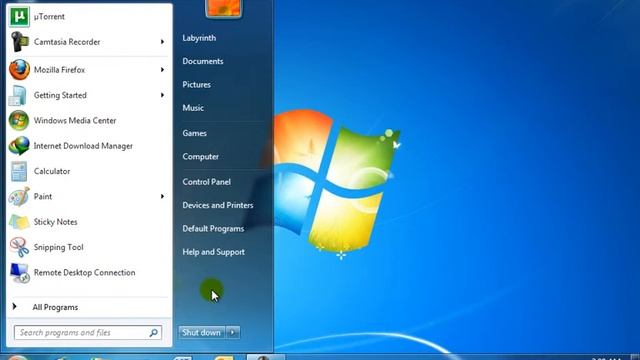This screenshot has height=360, width=640.
Task: Open Default Programs
Action: click(213, 229)
